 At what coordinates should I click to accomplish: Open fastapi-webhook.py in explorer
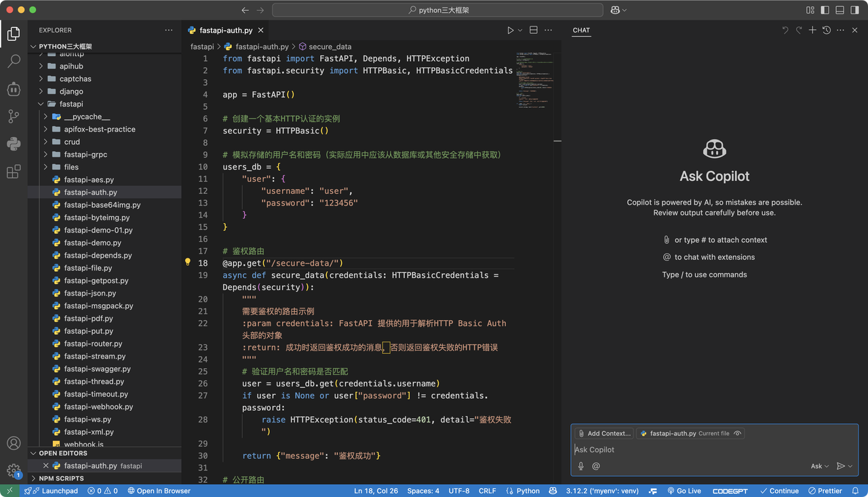pos(104,407)
